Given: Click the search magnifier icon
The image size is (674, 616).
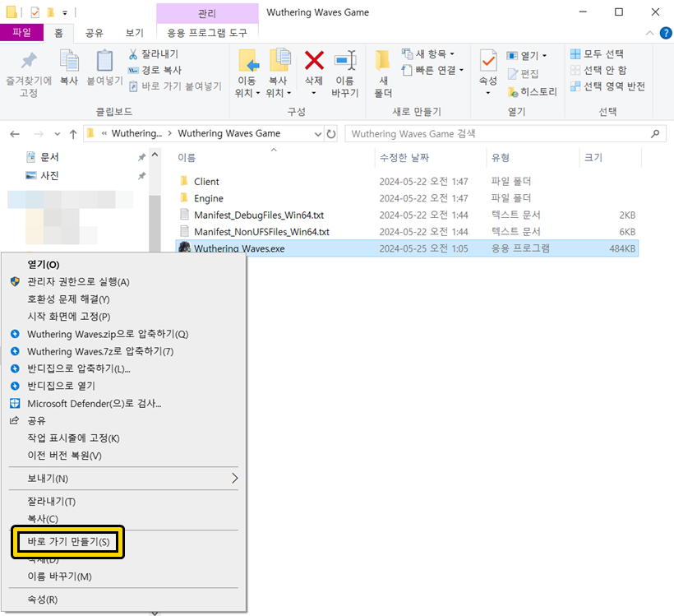Looking at the screenshot, I should (655, 134).
